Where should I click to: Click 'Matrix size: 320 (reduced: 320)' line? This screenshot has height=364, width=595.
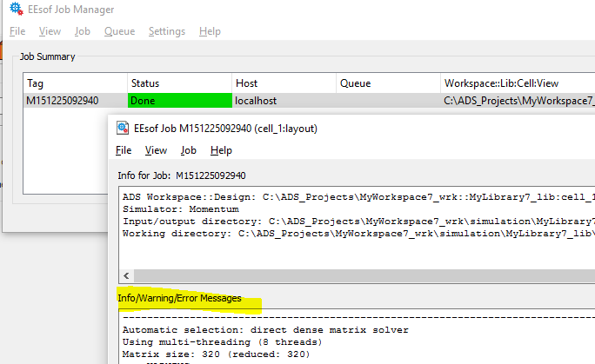click(217, 354)
